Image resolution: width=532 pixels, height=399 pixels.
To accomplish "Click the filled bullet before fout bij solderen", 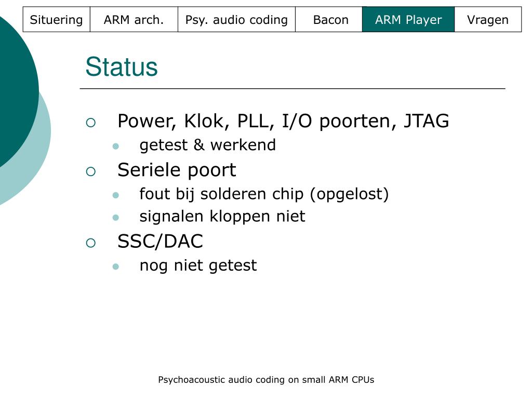I will (x=116, y=195).
